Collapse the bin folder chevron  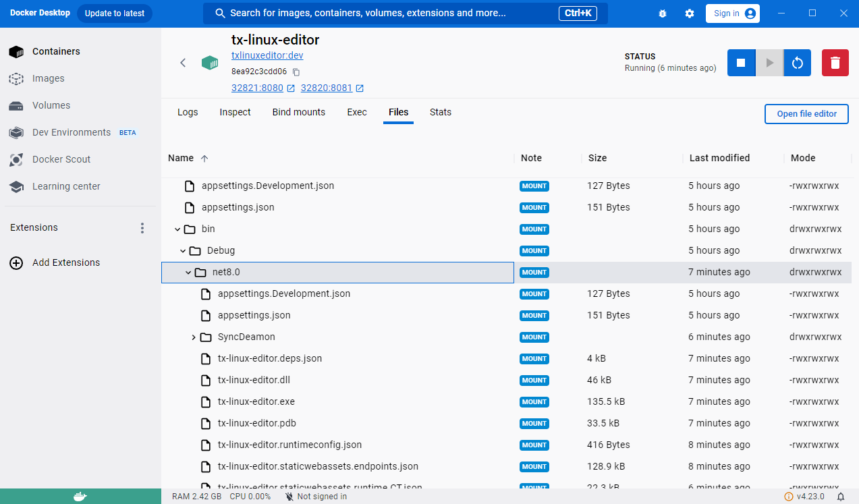click(x=177, y=229)
